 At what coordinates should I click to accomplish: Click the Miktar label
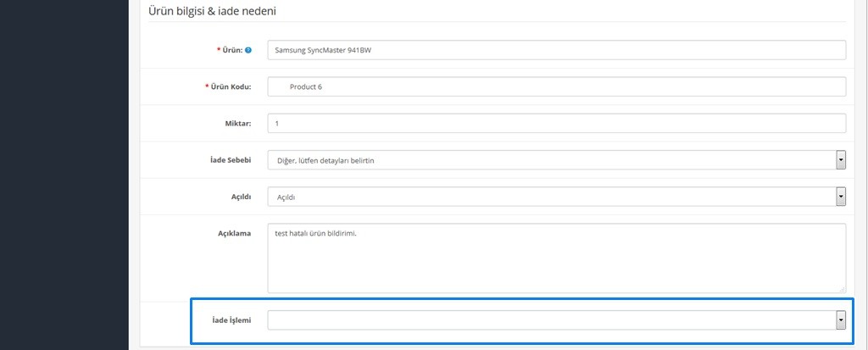coord(236,124)
